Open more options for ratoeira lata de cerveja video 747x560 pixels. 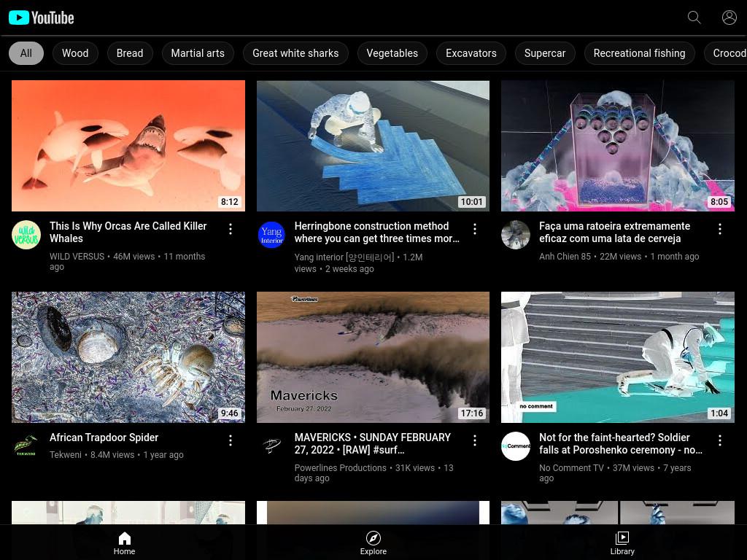(x=720, y=229)
